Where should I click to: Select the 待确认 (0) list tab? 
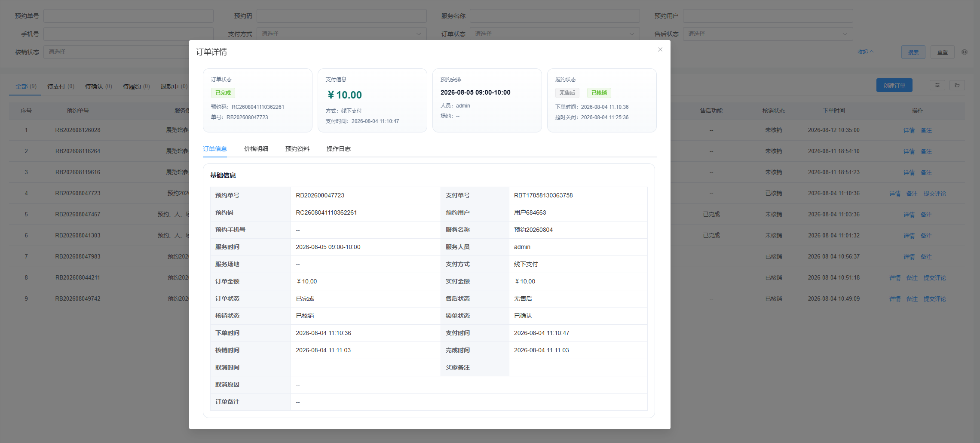[98, 86]
